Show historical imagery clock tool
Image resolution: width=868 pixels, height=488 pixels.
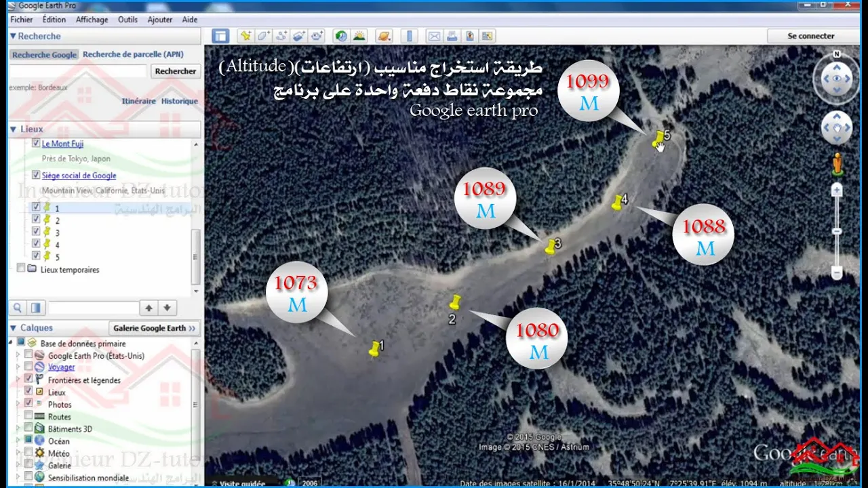point(341,36)
